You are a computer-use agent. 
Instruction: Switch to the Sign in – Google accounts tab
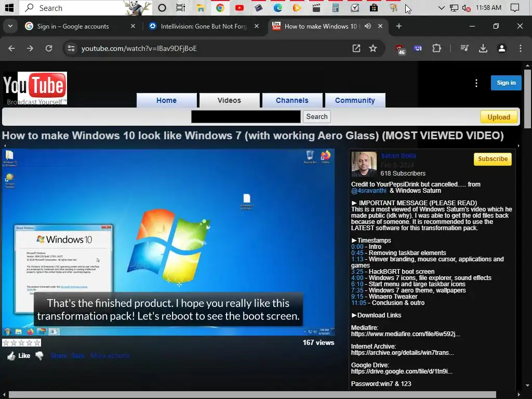(x=73, y=26)
